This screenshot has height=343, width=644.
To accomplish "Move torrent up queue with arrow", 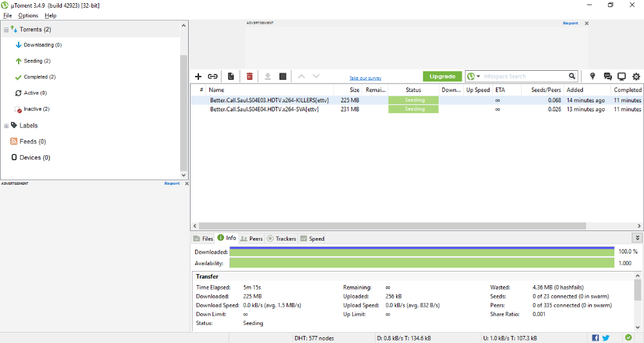I will click(301, 77).
